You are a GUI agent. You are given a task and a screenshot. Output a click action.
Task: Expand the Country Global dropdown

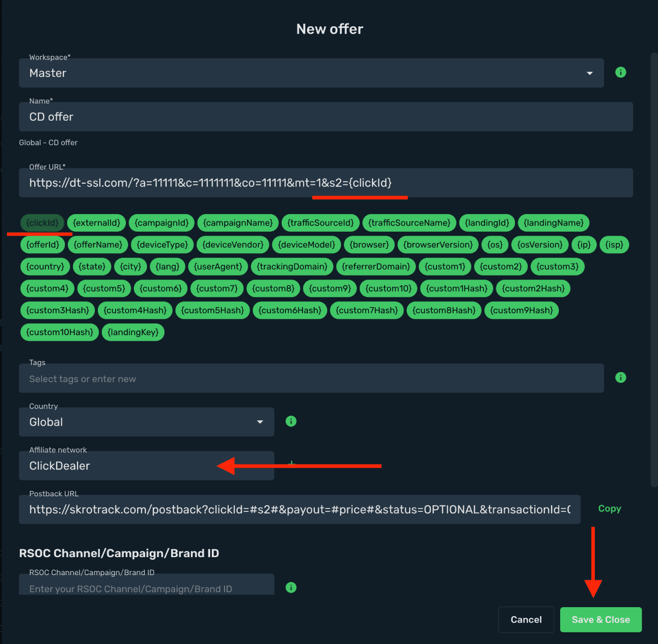coord(147,422)
